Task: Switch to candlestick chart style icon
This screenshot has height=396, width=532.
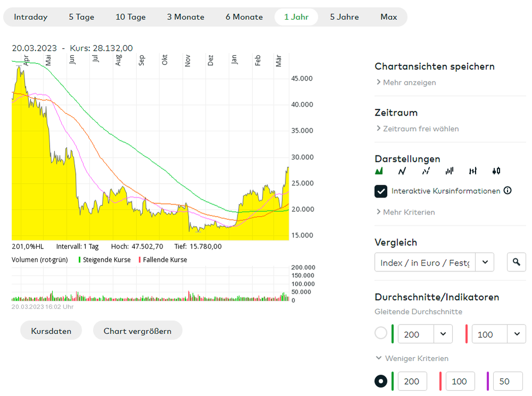Action: pos(496,171)
